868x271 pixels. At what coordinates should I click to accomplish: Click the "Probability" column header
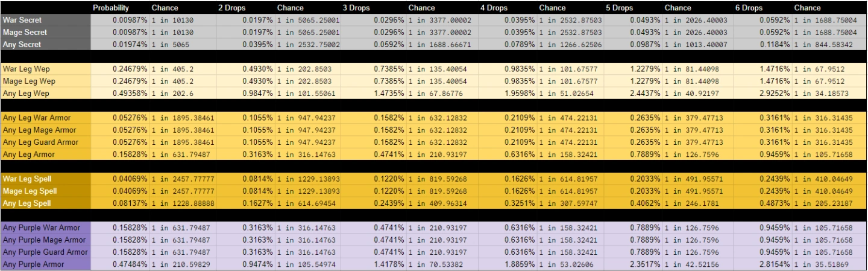pyautogui.click(x=112, y=8)
